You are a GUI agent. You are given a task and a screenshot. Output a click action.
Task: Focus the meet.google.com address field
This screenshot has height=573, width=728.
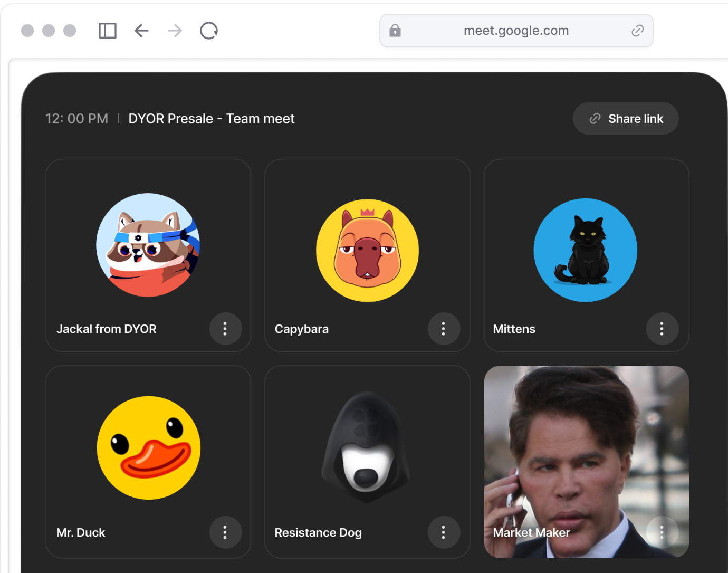coord(516,31)
